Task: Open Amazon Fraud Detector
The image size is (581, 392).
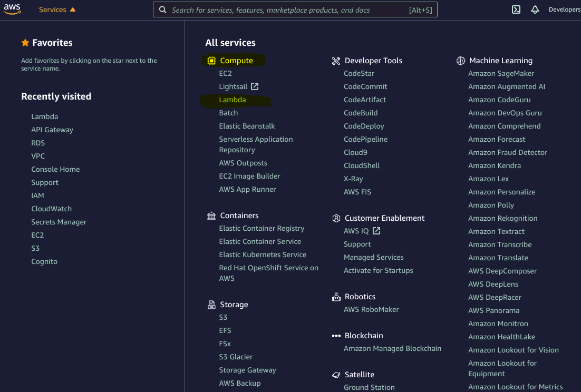Action: pos(507,152)
